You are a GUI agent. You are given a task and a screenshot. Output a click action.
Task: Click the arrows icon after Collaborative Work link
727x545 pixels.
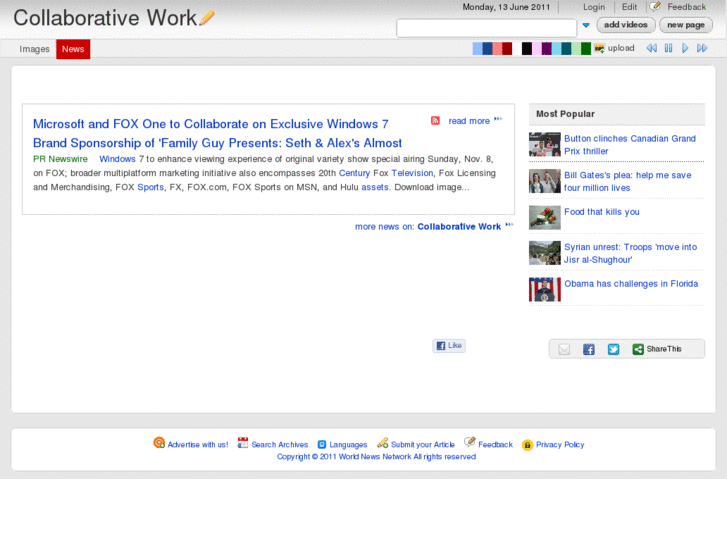coord(510,225)
